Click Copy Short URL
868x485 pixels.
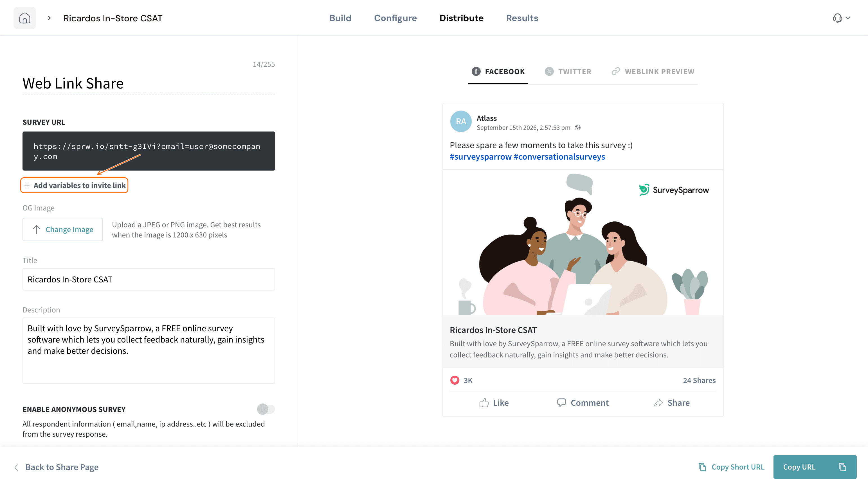(732, 467)
